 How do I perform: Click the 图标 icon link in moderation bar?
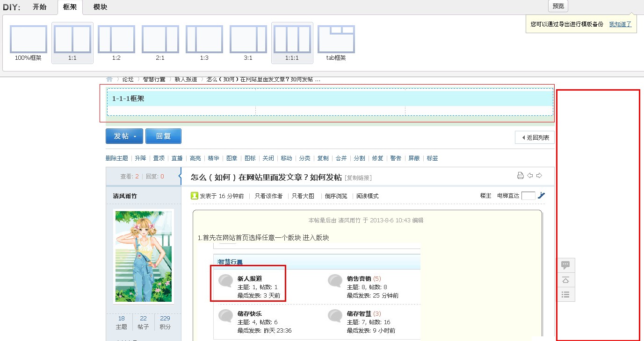[x=250, y=158]
